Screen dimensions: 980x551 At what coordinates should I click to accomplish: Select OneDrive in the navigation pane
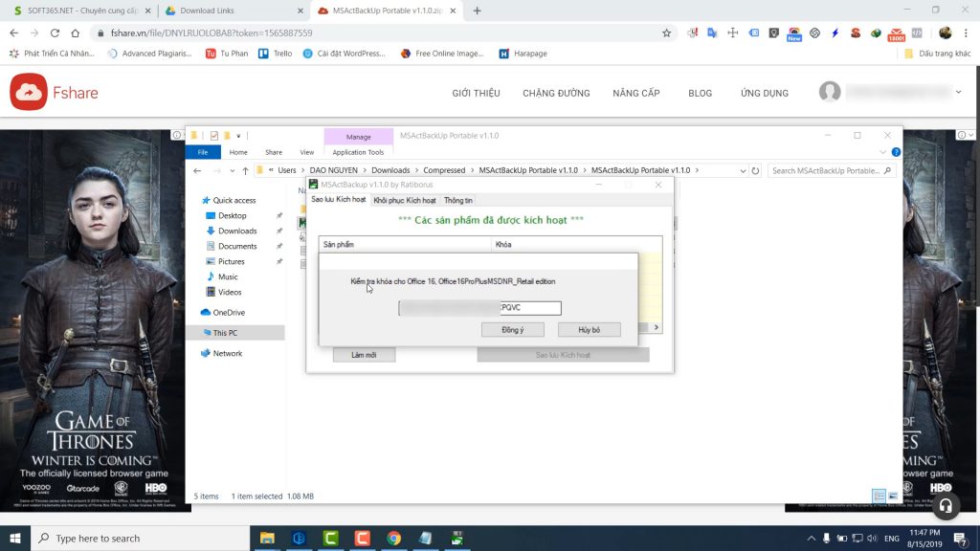(x=228, y=313)
